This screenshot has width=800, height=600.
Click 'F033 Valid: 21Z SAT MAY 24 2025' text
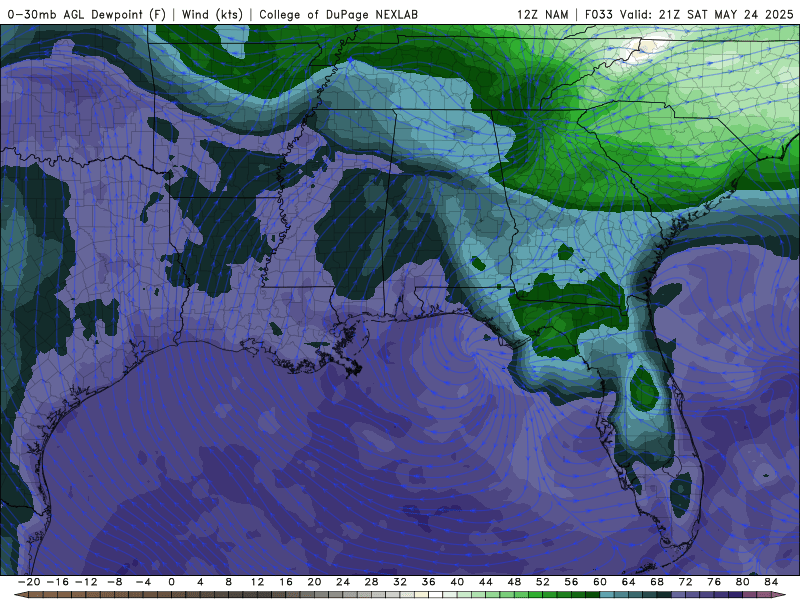[x=689, y=15]
